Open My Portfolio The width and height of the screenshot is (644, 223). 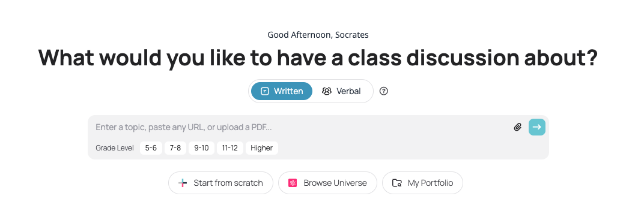[x=422, y=183]
